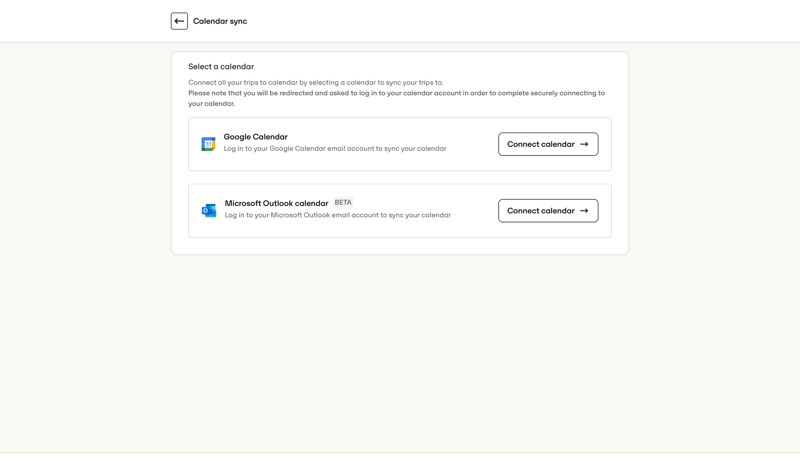800x470 pixels.
Task: Click the arrow in Google's Connect calendar button
Action: 584,144
